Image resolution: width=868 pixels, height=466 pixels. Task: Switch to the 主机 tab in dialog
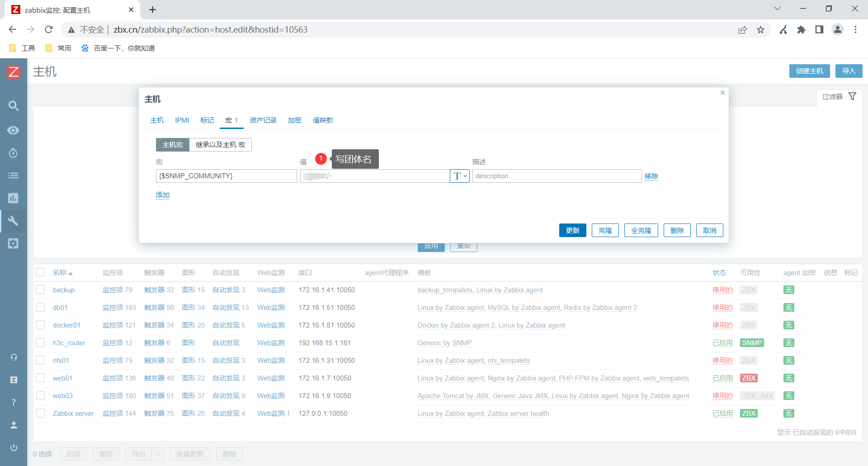tap(157, 120)
